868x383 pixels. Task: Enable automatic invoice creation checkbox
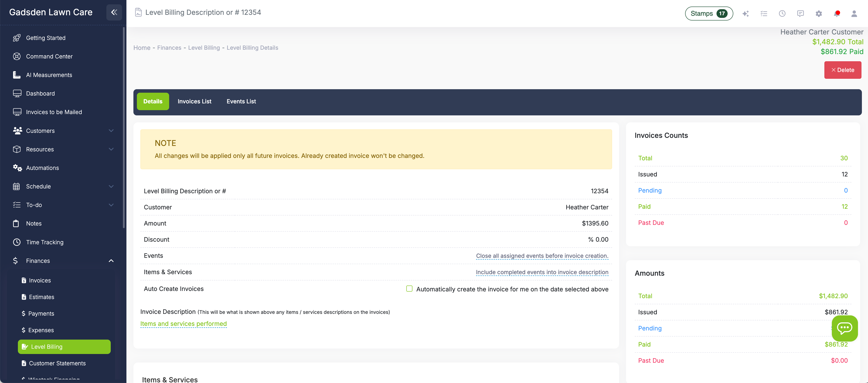pyautogui.click(x=409, y=289)
